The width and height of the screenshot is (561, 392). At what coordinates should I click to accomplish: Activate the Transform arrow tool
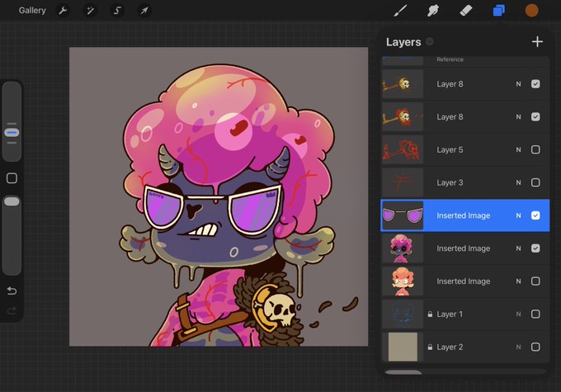point(144,11)
